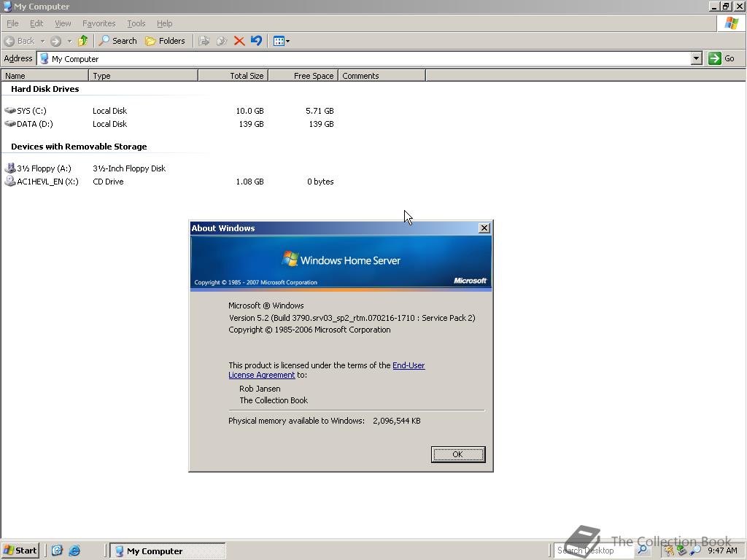747x560 pixels.
Task: Select the 3½ Floppy (A:) icon
Action: coord(10,168)
